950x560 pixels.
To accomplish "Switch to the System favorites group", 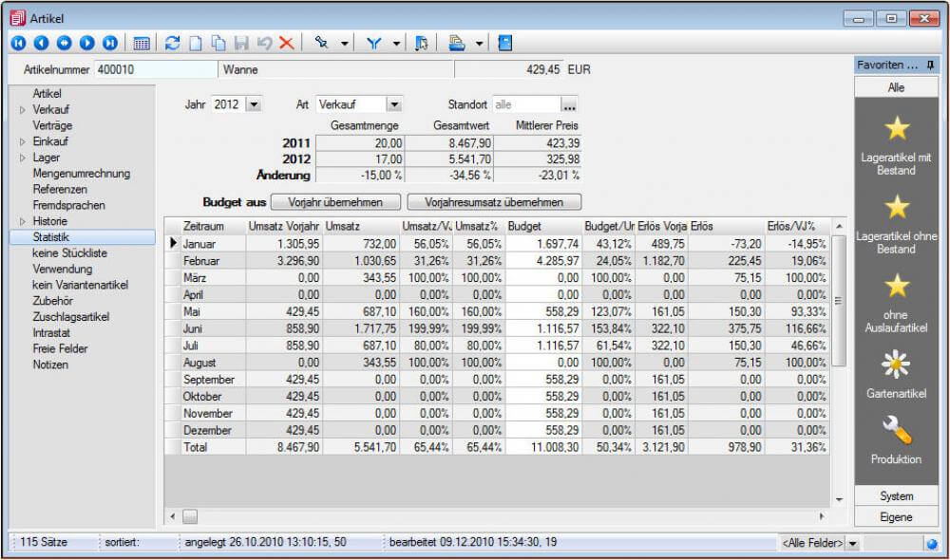I will click(896, 495).
